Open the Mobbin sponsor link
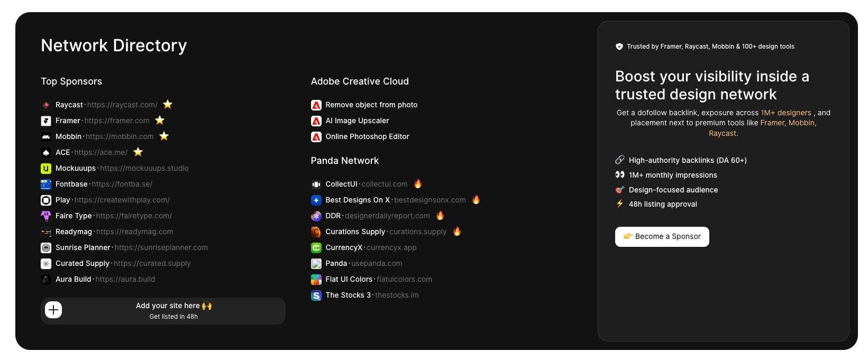868x360 pixels. pos(105,136)
